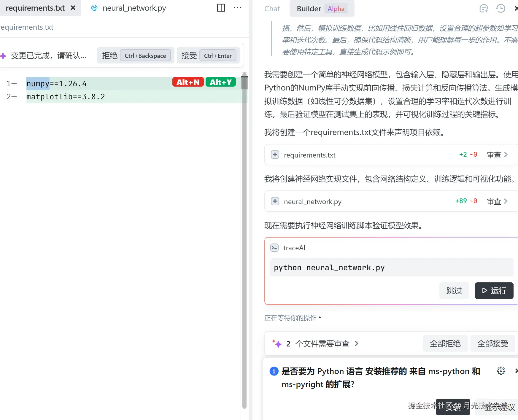Close the requirements.txt tab
Image resolution: width=518 pixels, height=420 pixels.
point(73,8)
